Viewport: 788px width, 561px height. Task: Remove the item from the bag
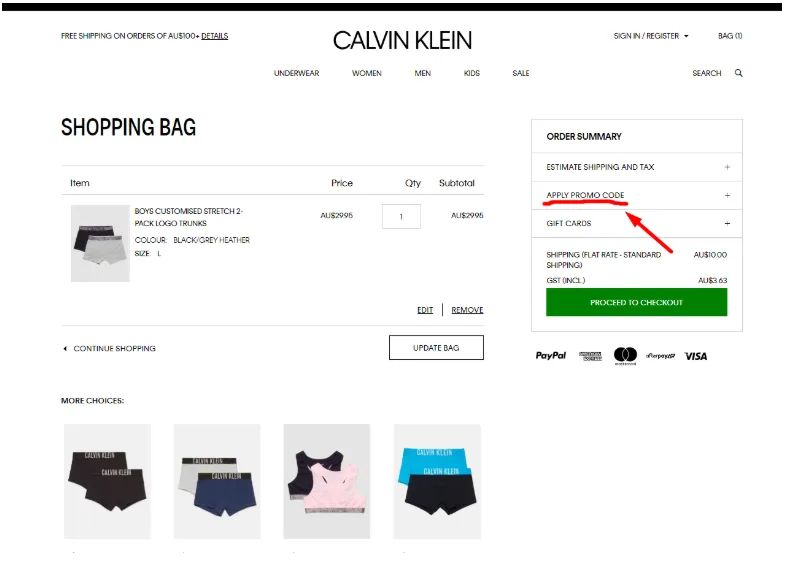pyautogui.click(x=467, y=310)
